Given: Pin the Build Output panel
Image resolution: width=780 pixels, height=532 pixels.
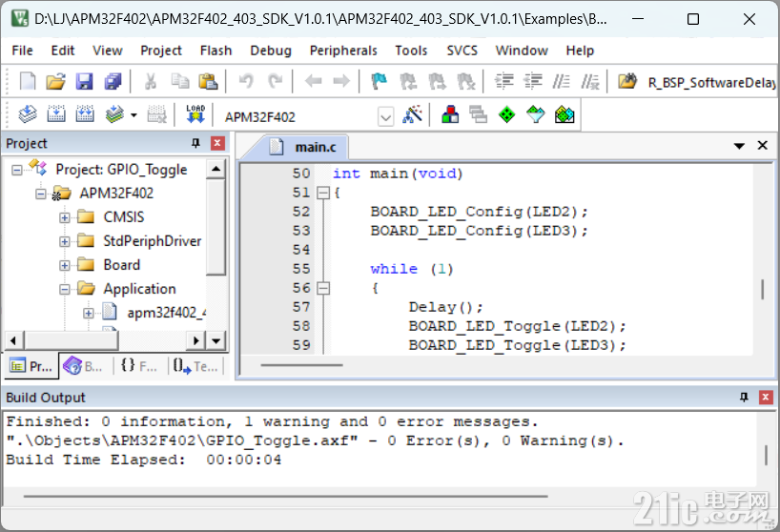Looking at the screenshot, I should (x=744, y=397).
